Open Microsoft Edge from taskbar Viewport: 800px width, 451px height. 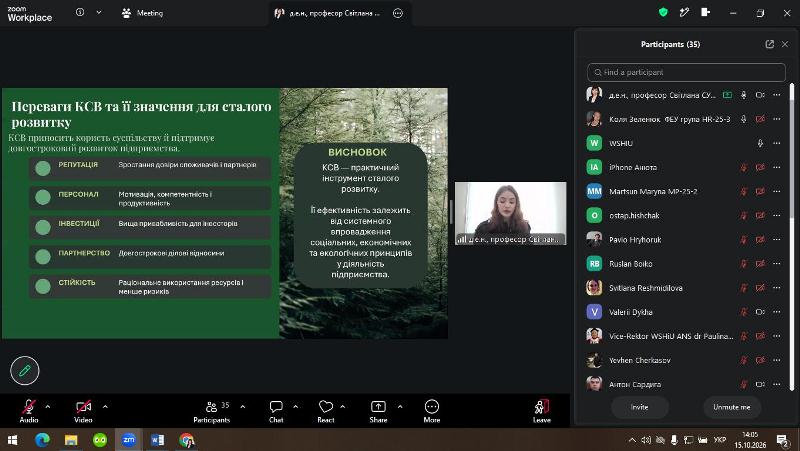coord(42,440)
